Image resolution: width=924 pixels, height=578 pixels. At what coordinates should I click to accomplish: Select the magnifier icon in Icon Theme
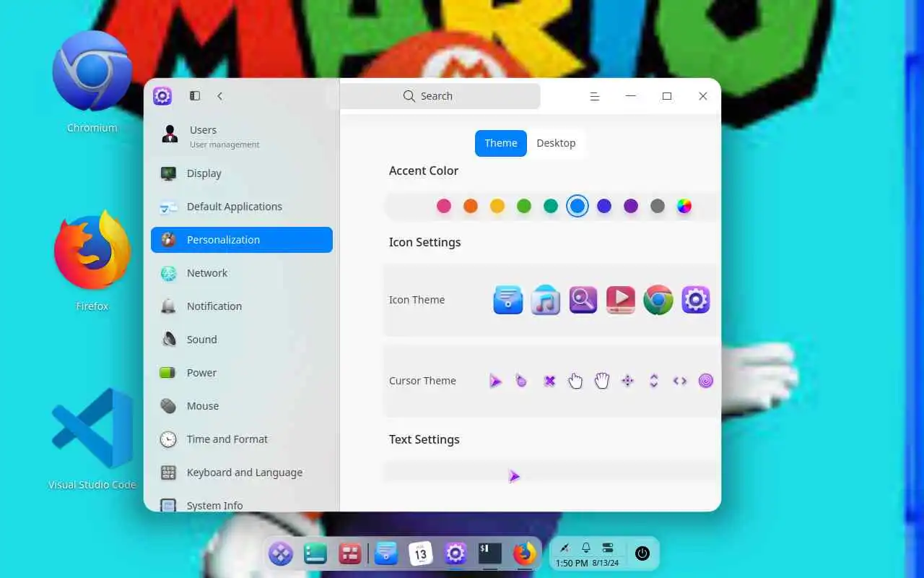pos(583,300)
